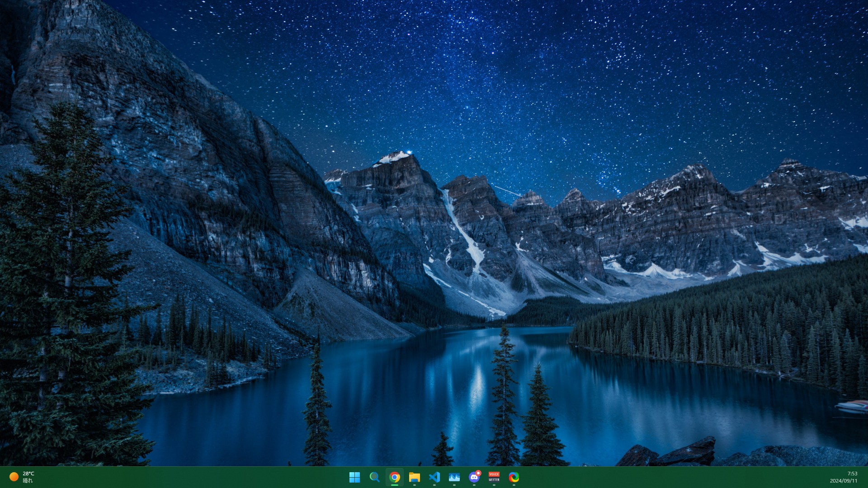Click Discord's red notification badge
This screenshot has height=488, width=868.
[478, 473]
